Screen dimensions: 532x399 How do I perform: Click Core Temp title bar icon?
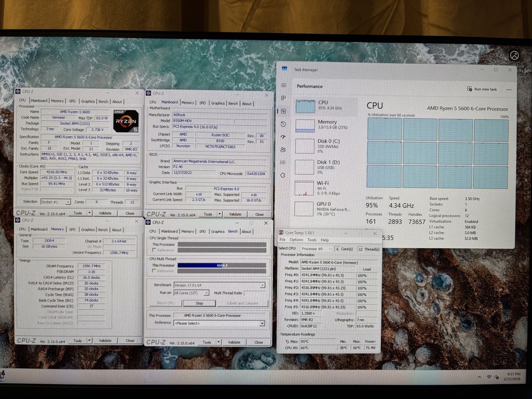(x=281, y=233)
